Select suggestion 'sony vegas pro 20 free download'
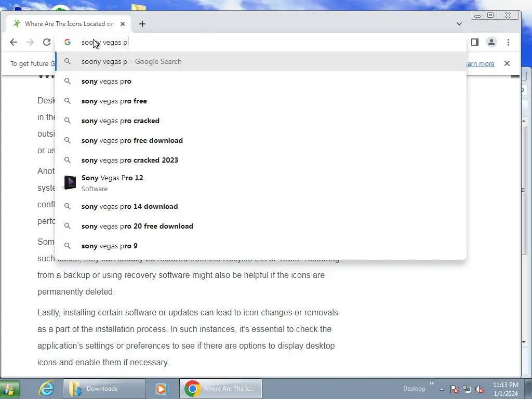The width and height of the screenshot is (532, 399). tap(261, 226)
